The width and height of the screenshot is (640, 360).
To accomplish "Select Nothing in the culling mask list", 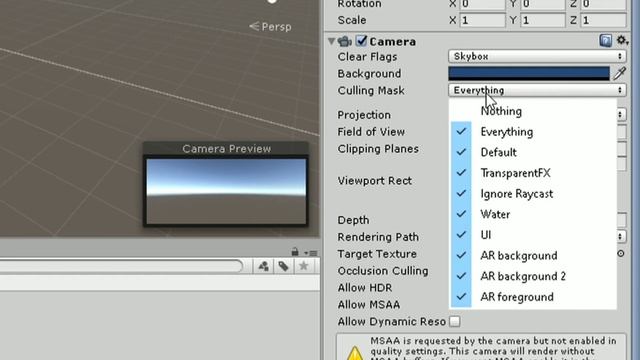I will pyautogui.click(x=533, y=111).
